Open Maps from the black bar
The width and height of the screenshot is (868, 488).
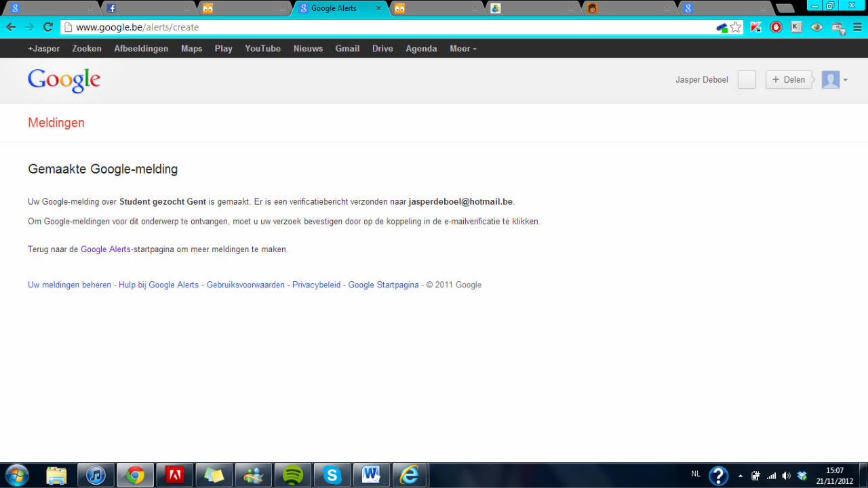pyautogui.click(x=191, y=49)
